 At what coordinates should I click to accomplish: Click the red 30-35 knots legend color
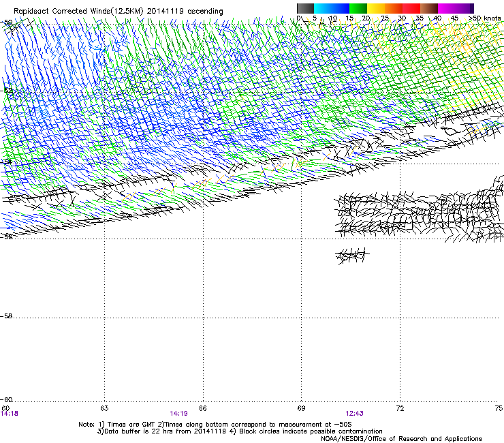click(x=411, y=8)
